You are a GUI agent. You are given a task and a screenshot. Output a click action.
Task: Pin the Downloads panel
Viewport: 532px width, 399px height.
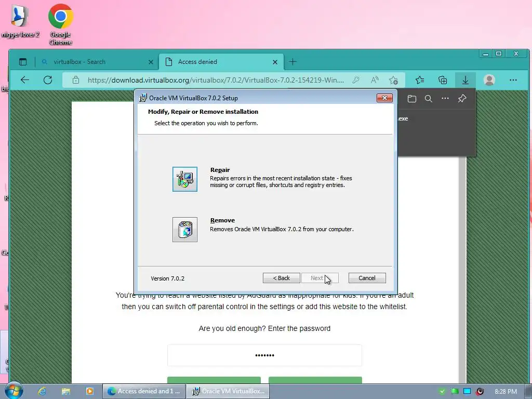[x=462, y=99]
